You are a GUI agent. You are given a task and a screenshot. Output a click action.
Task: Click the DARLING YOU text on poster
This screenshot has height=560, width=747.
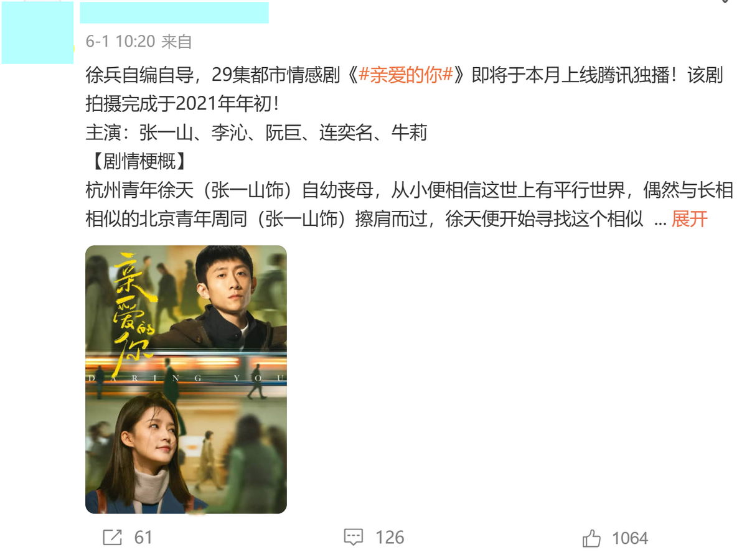pos(186,378)
